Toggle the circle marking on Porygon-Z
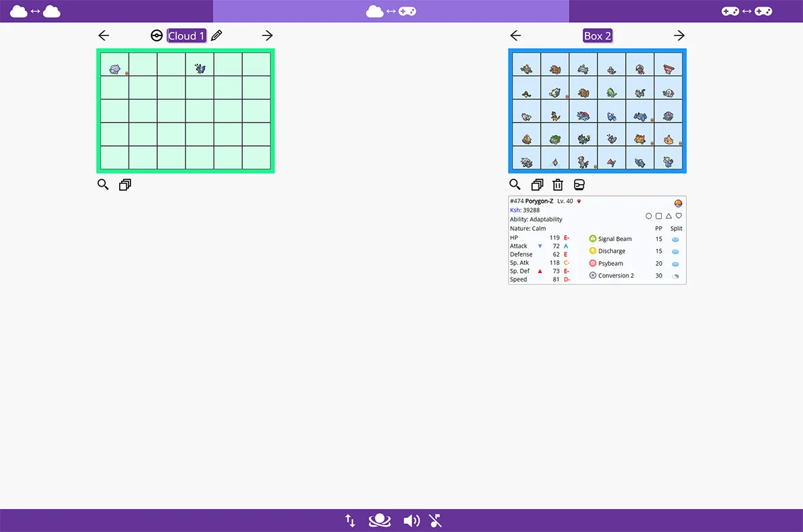Screen dimensions: 803x532 [648, 216]
